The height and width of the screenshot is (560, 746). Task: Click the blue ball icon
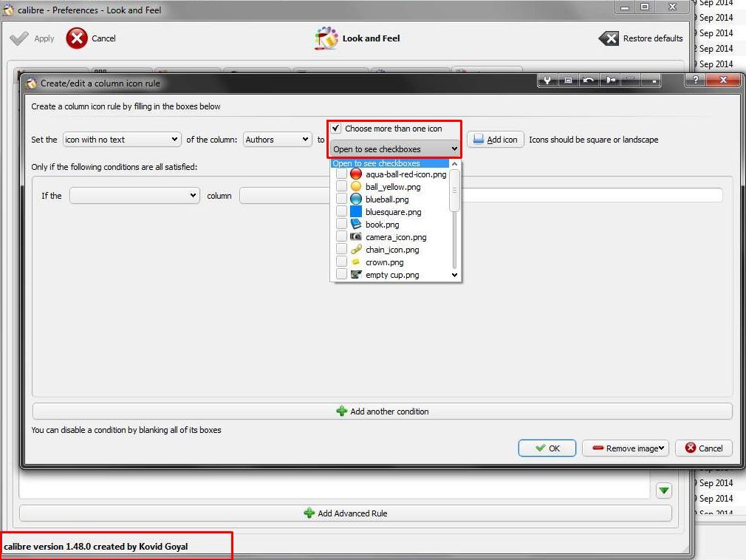coord(356,199)
